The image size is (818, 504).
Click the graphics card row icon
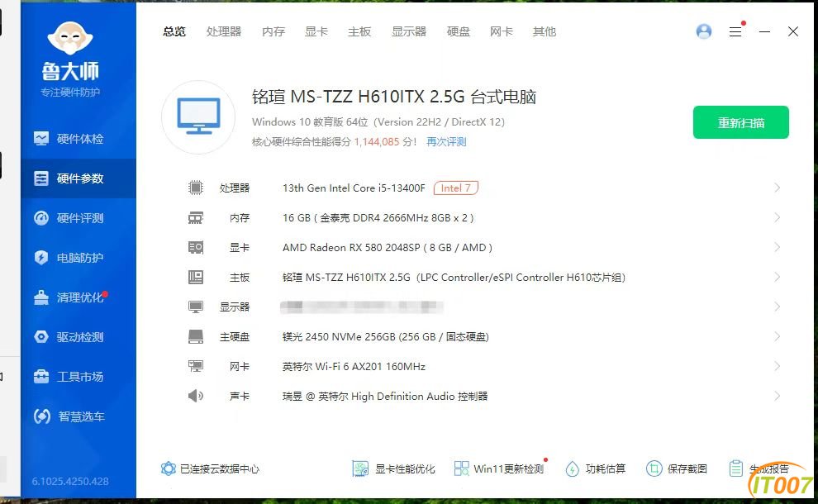(196, 247)
